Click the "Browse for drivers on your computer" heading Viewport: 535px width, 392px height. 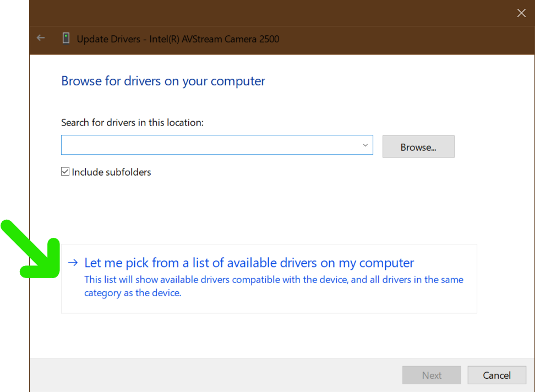[x=163, y=81]
